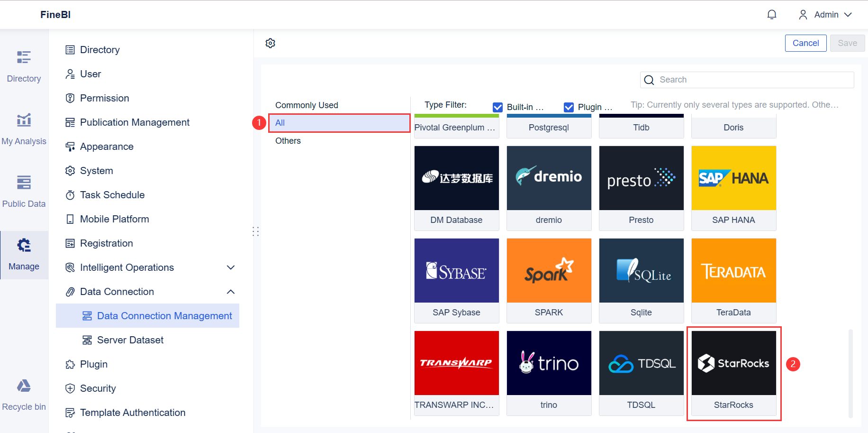Select the Manage gear icon in sidebar
This screenshot has height=433, width=868.
23,245
